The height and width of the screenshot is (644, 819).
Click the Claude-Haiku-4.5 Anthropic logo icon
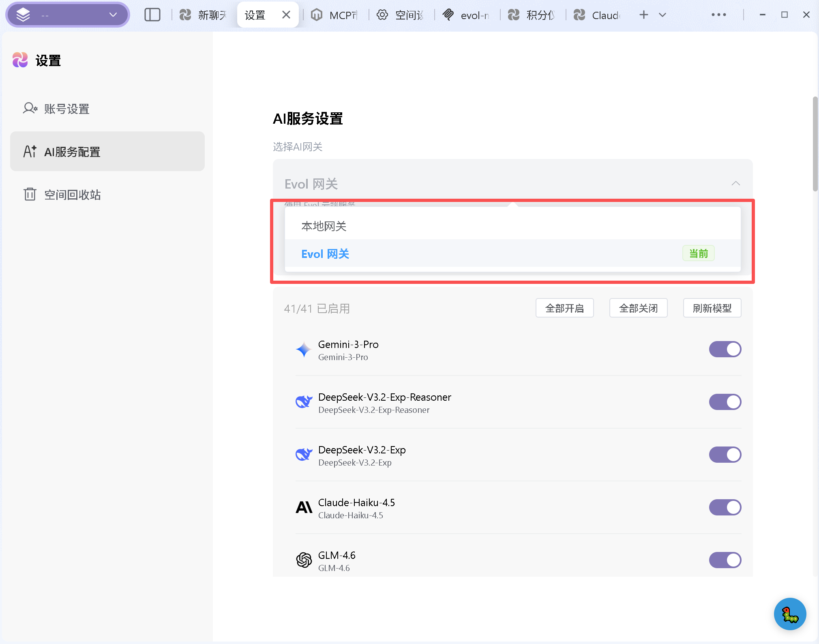pos(304,507)
